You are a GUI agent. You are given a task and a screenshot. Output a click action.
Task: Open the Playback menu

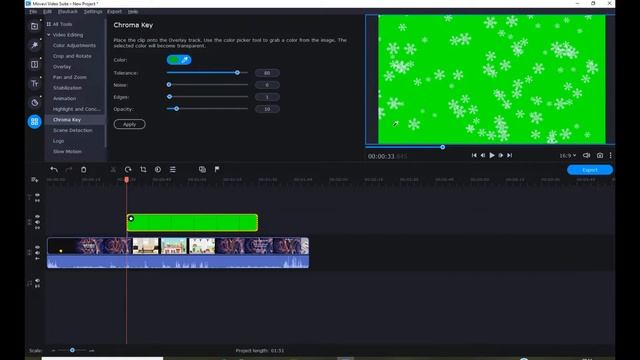(x=68, y=12)
